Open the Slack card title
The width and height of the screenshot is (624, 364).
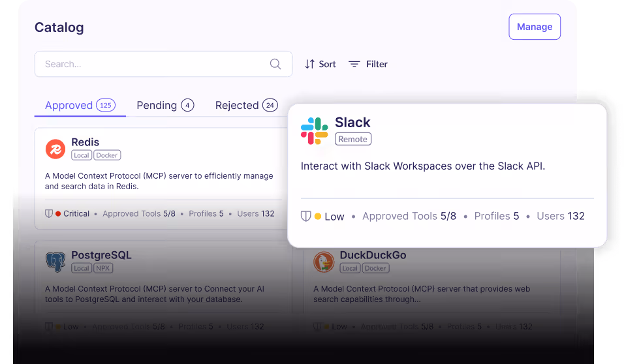click(x=352, y=122)
